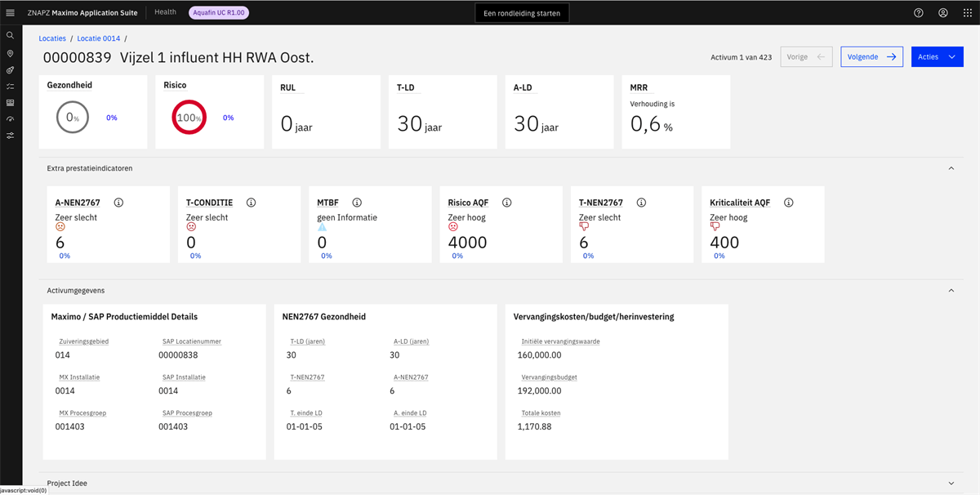Select T. einde LD value 01-01-05
The image size is (980, 495).
coord(304,426)
